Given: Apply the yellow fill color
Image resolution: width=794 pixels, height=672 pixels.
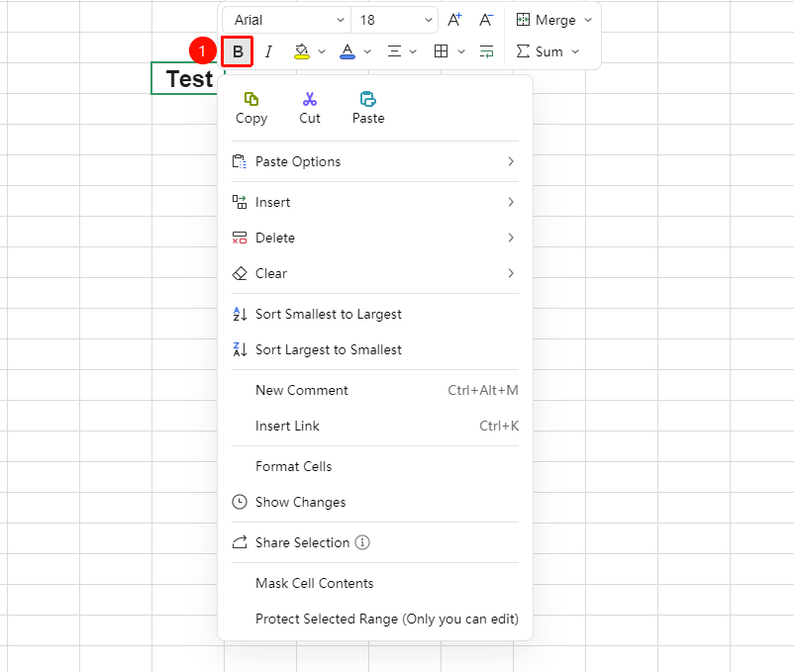Looking at the screenshot, I should (302, 51).
